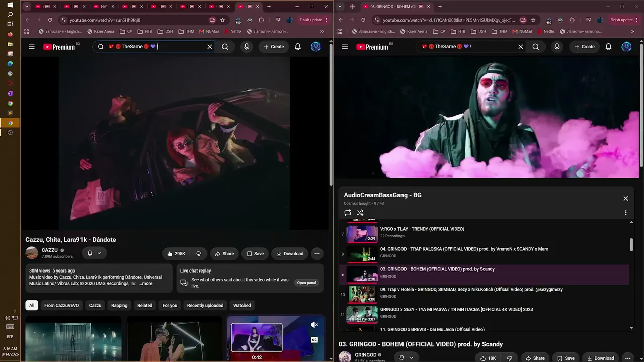
Task: Open the live chat replay panel
Action: coord(306,283)
